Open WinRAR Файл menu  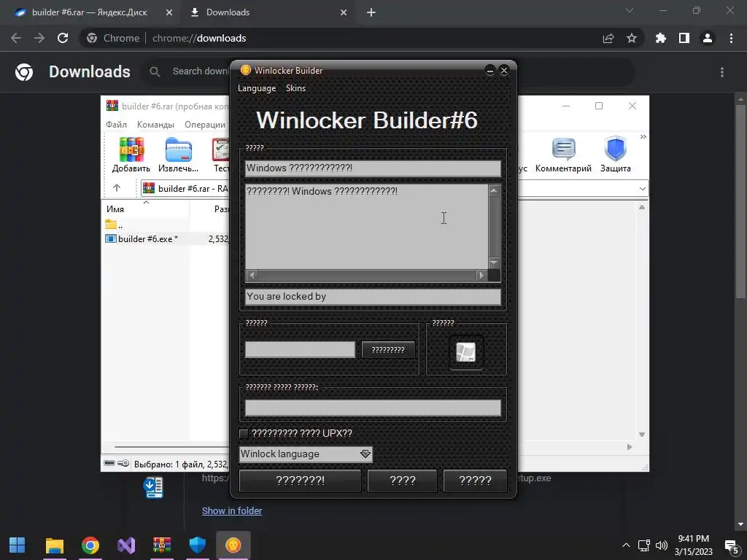(116, 125)
